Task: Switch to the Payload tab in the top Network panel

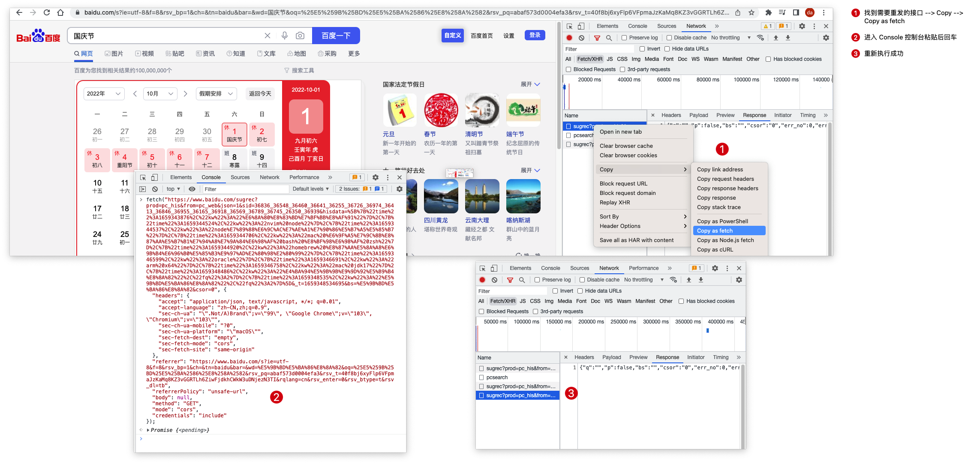Action: (698, 115)
